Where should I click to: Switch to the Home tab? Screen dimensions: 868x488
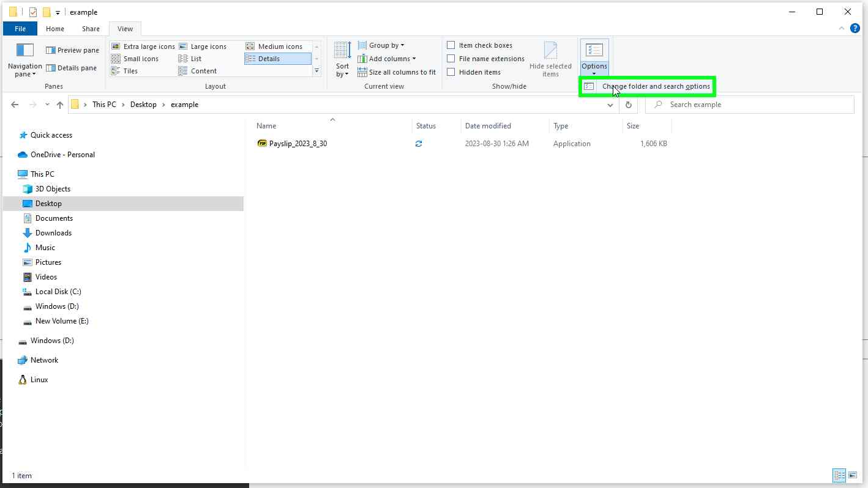(55, 29)
